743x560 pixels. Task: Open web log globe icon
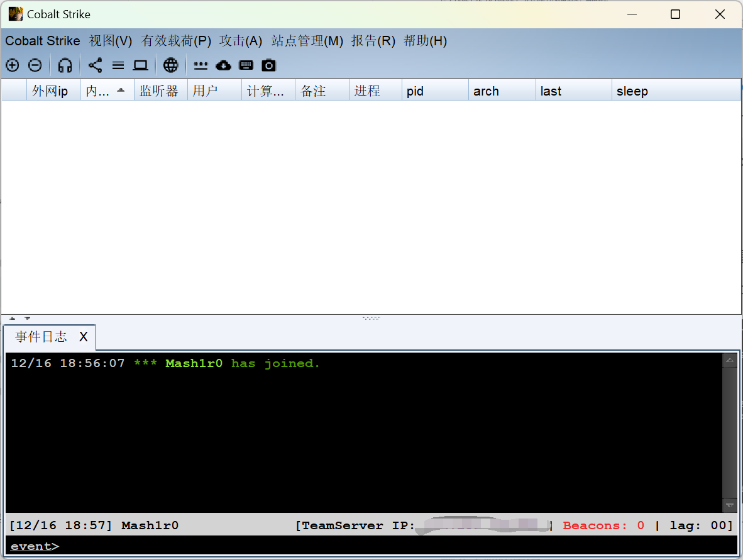click(x=170, y=65)
